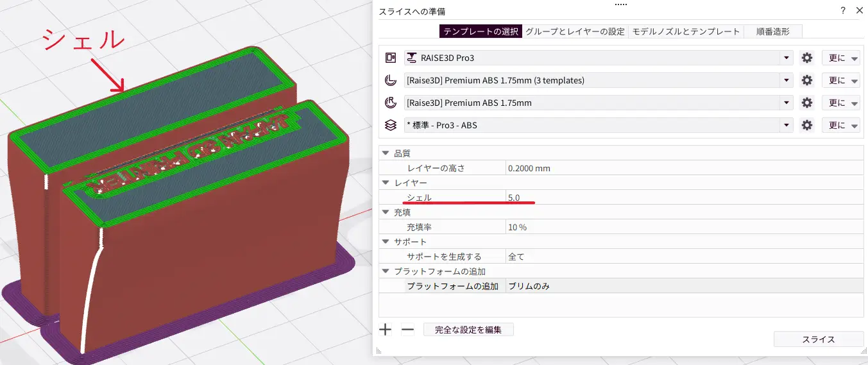This screenshot has width=868, height=365.
Task: Click the printer icon beside RAISE3D Pro3
Action: pos(390,58)
